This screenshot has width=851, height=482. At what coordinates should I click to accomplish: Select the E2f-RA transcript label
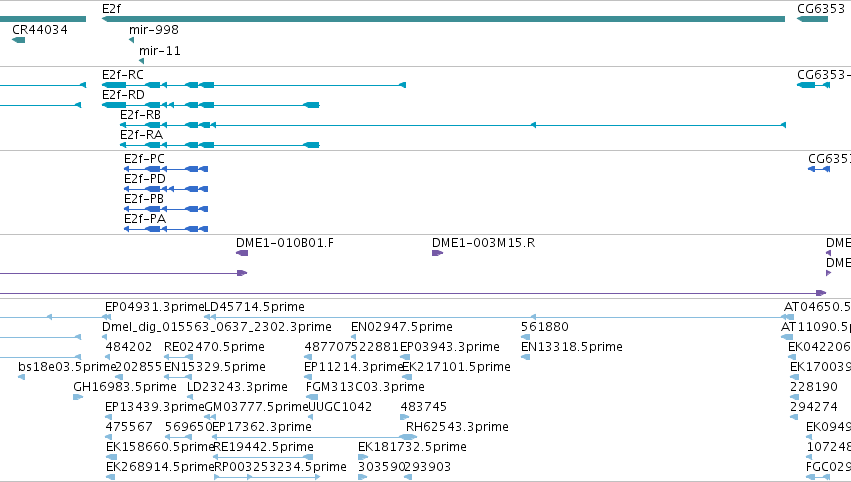[x=141, y=135]
